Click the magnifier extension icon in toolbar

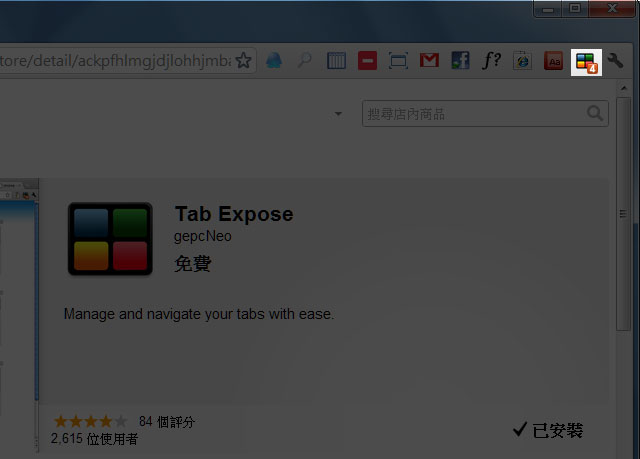click(x=304, y=61)
